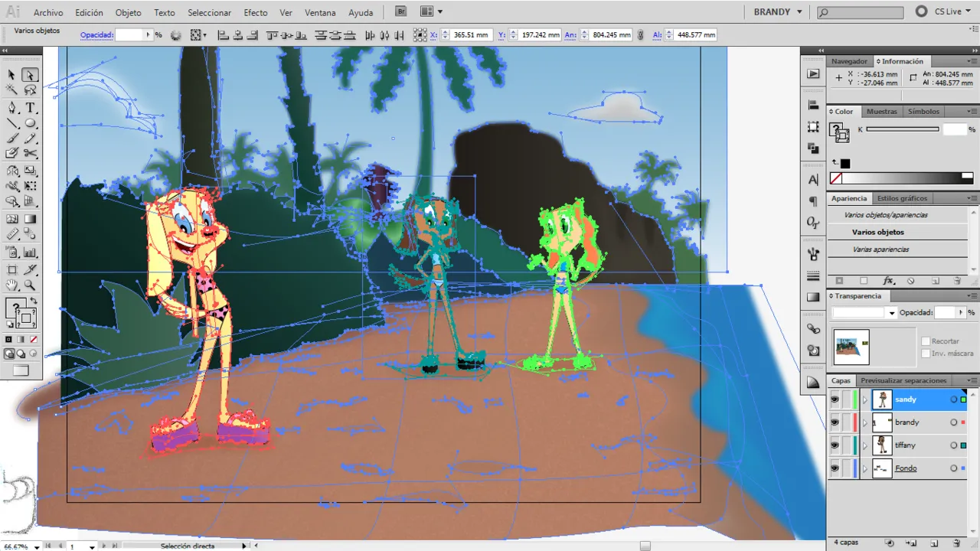Expand the brandy layer contents
Viewport: 980px width, 551px height.
click(865, 422)
